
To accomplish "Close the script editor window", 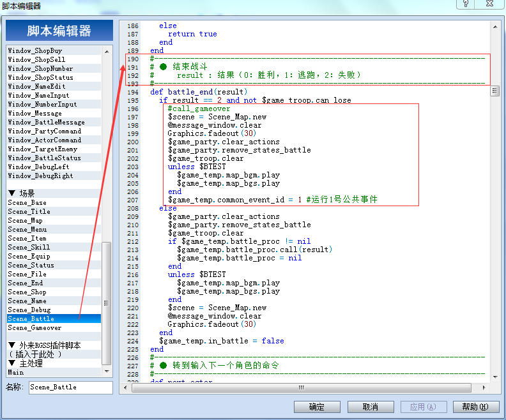I will [x=489, y=4].
